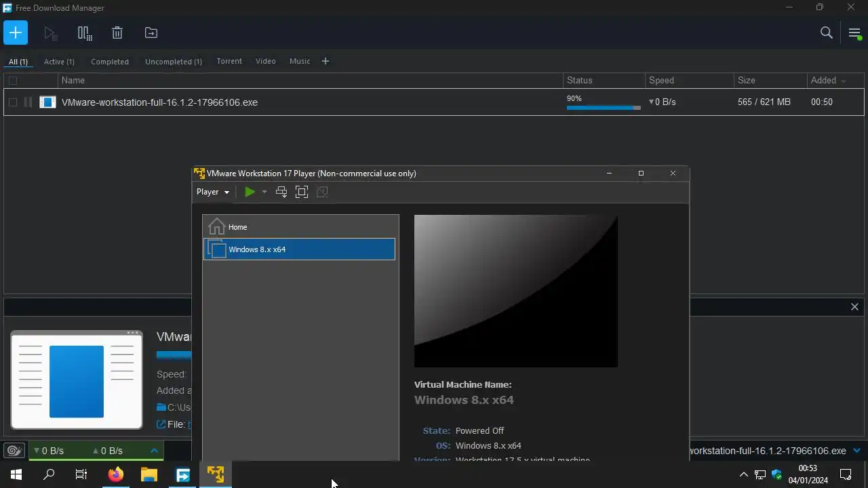Open the Completed tab
The width and height of the screenshot is (868, 488).
[110, 62]
